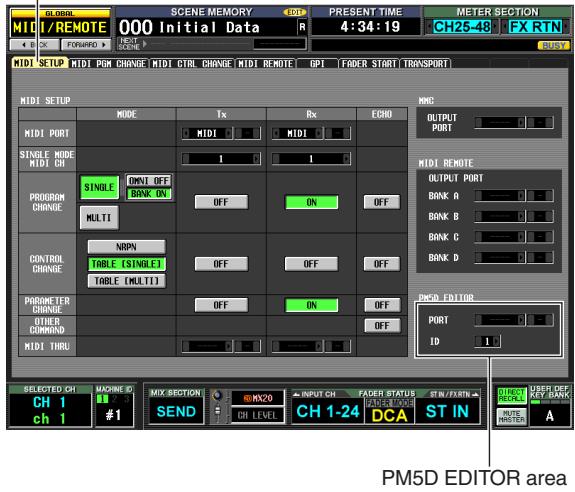Click the FORWARD navigation button
The height and width of the screenshot is (492, 575).
86,45
